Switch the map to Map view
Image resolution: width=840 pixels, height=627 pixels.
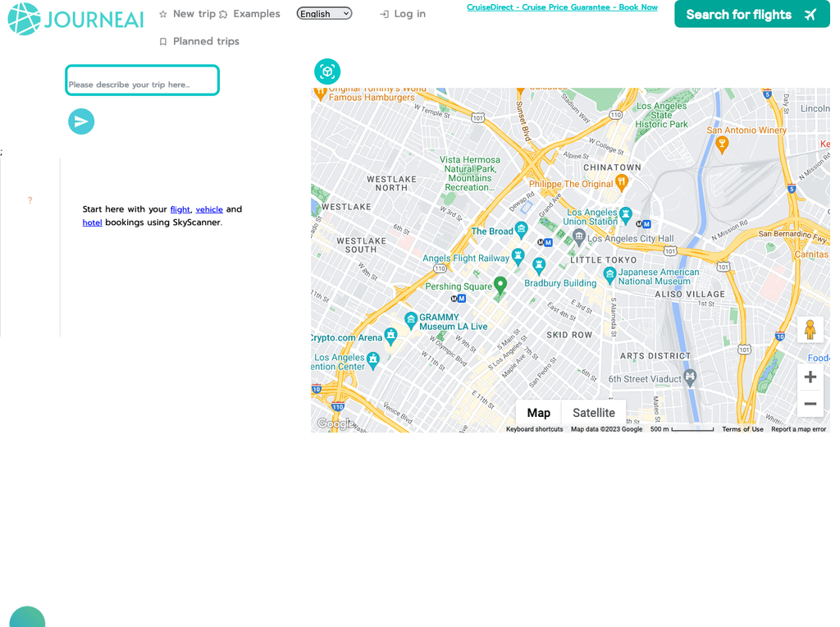[x=538, y=413]
